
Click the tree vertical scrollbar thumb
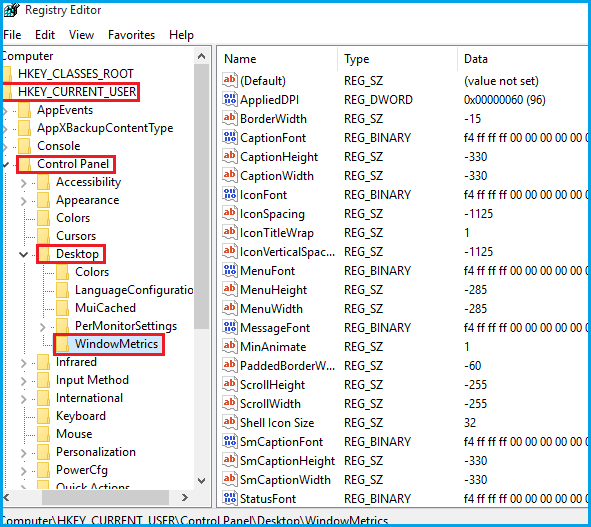point(202,196)
